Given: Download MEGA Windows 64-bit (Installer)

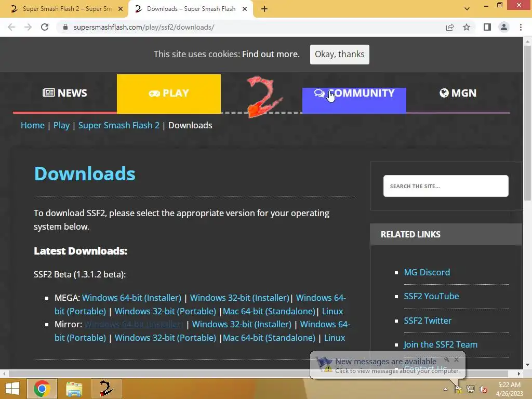Looking at the screenshot, I should [131, 298].
